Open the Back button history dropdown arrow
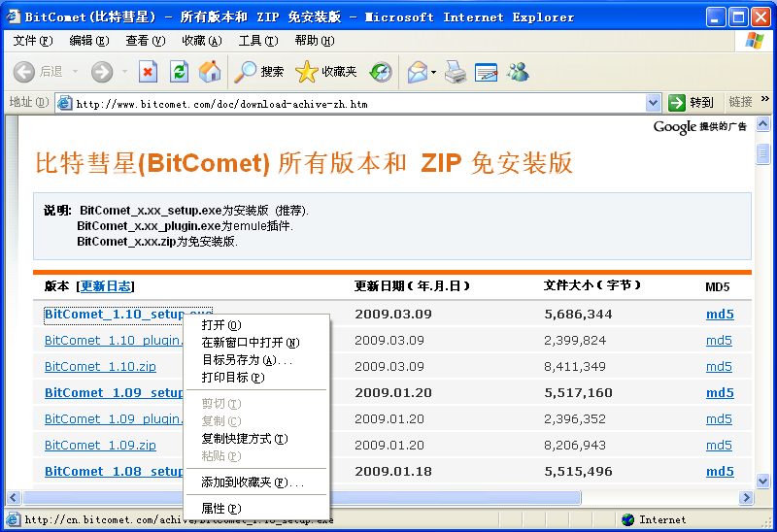777x532 pixels. coord(76,72)
